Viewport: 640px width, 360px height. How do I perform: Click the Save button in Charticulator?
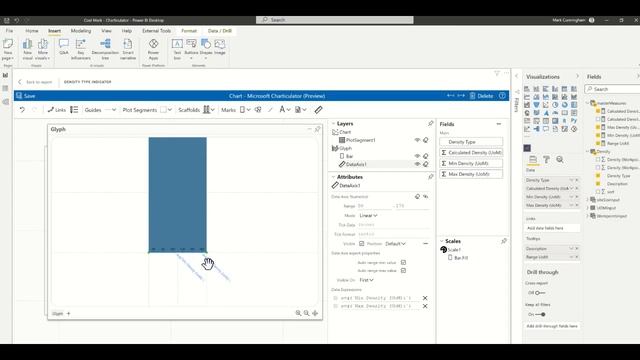25,96
